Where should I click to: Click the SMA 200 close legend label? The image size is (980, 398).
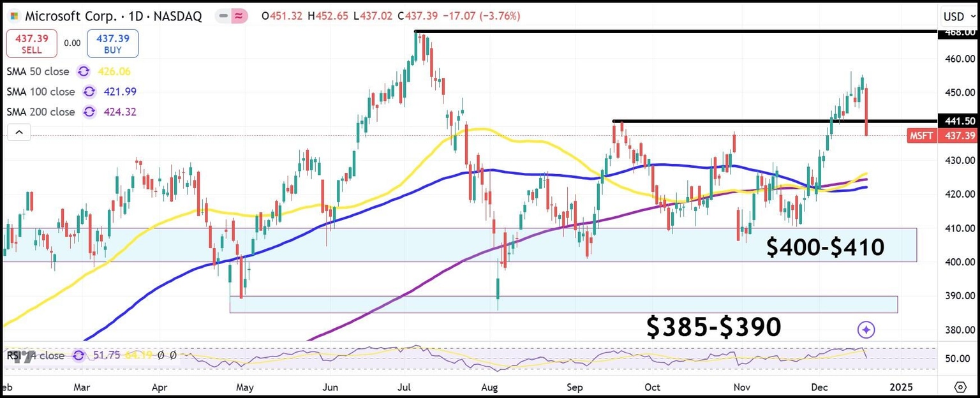pyautogui.click(x=40, y=112)
